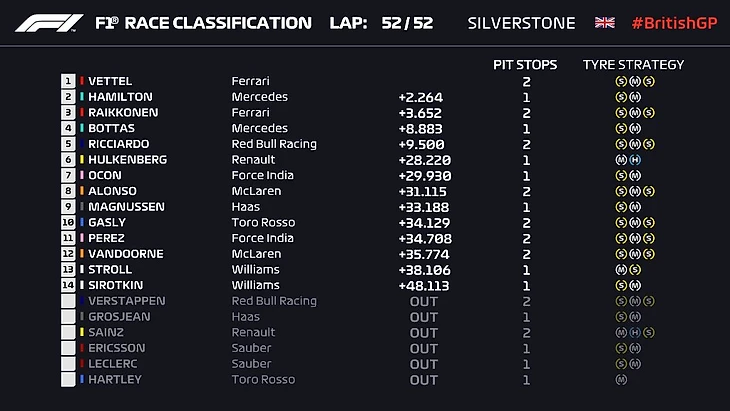Click Bottas's medium tyre icon
The image size is (730, 411).
634,128
